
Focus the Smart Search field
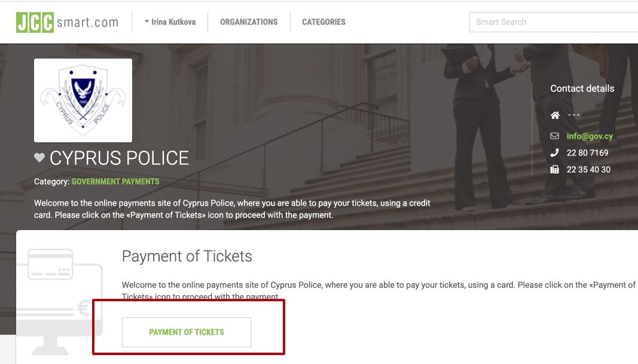click(553, 22)
